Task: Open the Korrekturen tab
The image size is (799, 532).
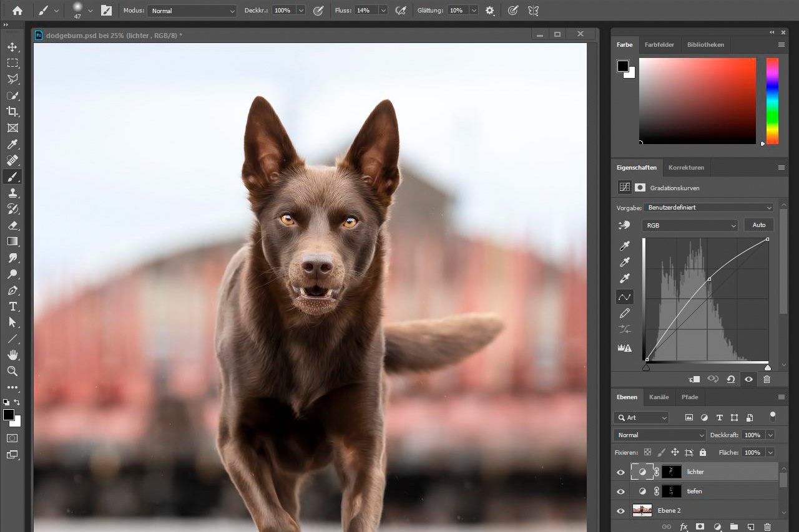Action: coord(686,168)
